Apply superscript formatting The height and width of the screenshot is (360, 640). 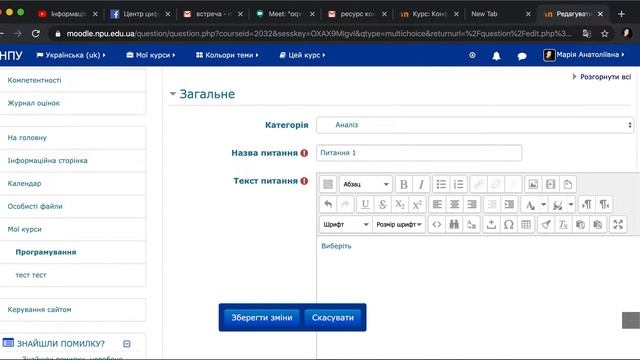417,204
